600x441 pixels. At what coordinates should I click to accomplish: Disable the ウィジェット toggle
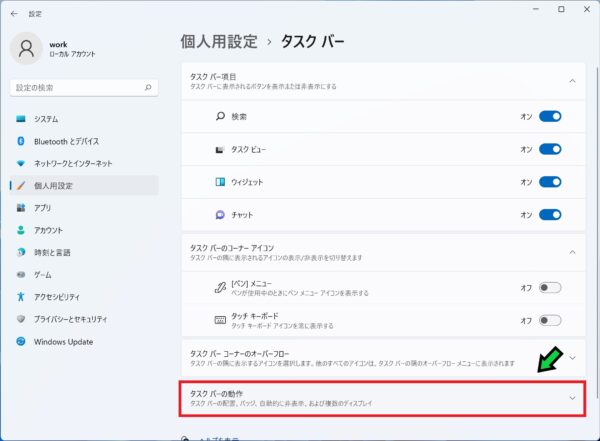[x=550, y=182]
